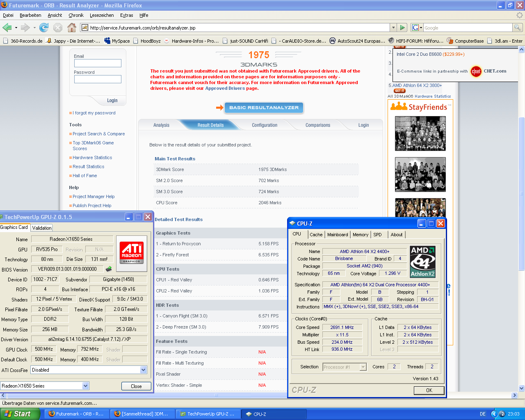Open the ComputerBase bookmark
This screenshot has width=525, height=420.
pos(466,41)
